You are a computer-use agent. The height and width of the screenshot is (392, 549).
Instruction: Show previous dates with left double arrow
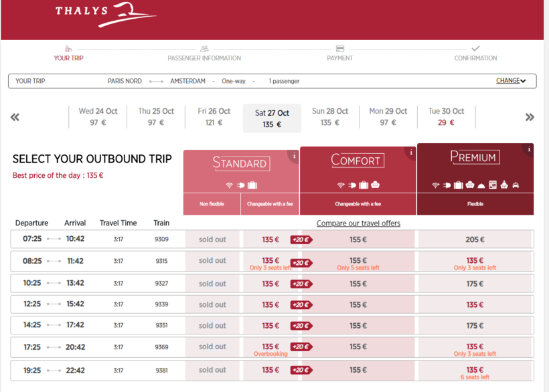(15, 117)
